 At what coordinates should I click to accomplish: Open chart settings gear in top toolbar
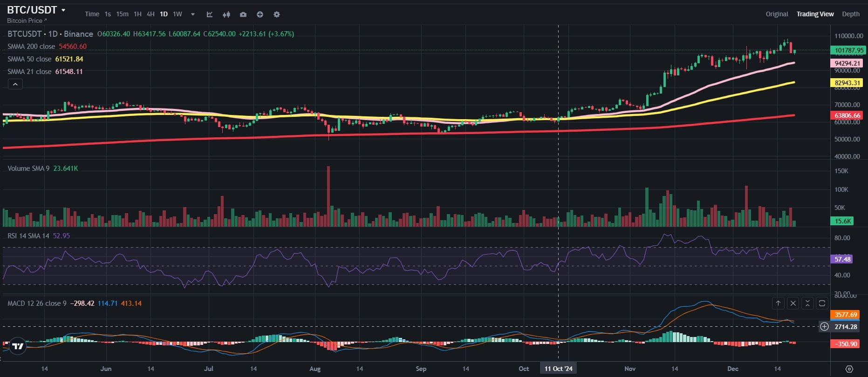tap(277, 14)
